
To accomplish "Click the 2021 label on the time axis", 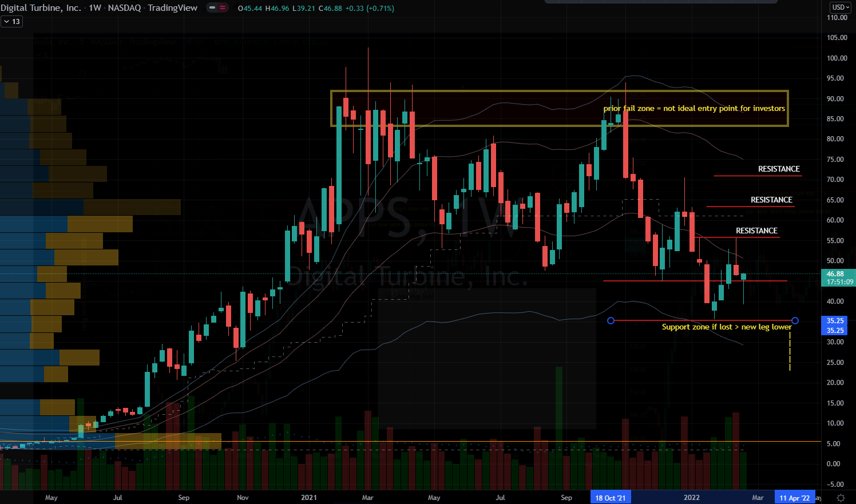I will pyautogui.click(x=309, y=498).
